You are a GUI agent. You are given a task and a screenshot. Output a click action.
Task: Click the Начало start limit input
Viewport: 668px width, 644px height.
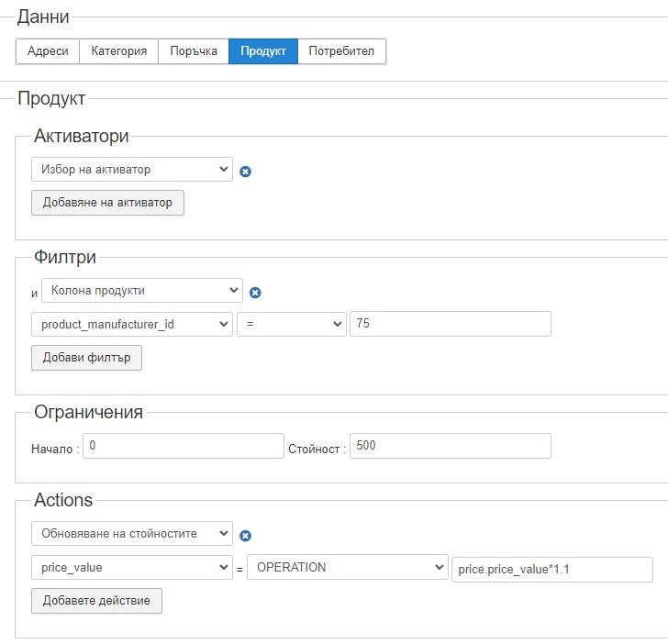(x=184, y=446)
